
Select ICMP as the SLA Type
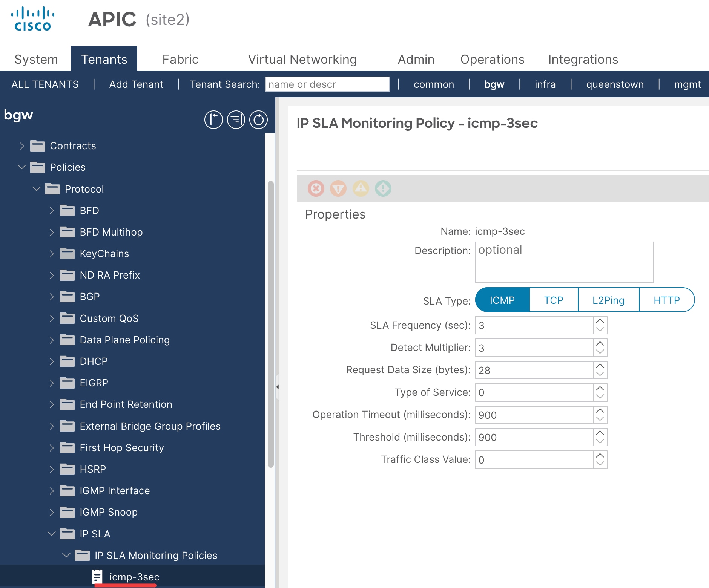[x=502, y=300]
